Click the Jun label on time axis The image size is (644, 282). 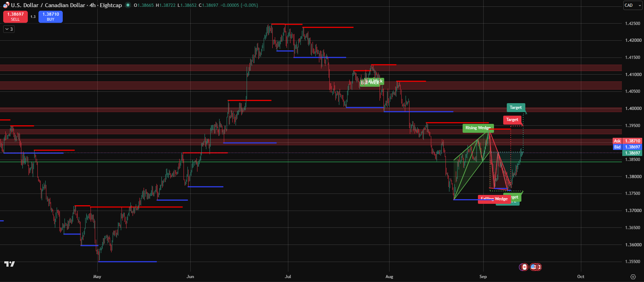pos(190,277)
